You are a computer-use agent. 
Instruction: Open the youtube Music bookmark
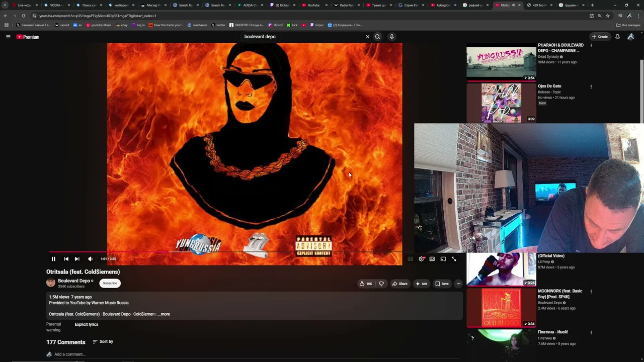pyautogui.click(x=99, y=25)
